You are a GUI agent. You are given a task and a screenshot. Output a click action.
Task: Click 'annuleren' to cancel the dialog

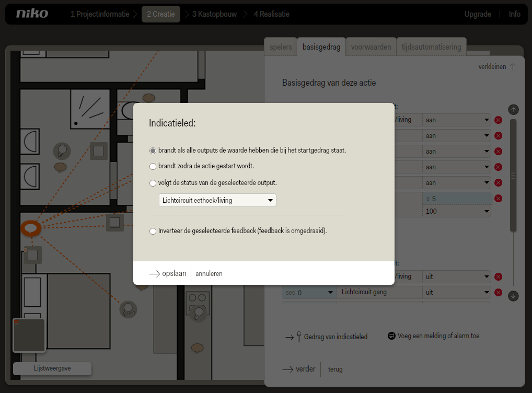pos(209,273)
